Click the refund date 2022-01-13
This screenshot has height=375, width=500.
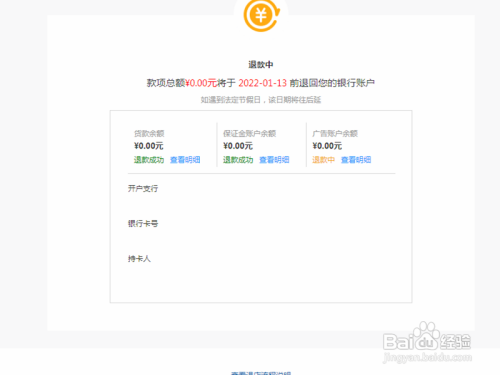[x=262, y=83]
